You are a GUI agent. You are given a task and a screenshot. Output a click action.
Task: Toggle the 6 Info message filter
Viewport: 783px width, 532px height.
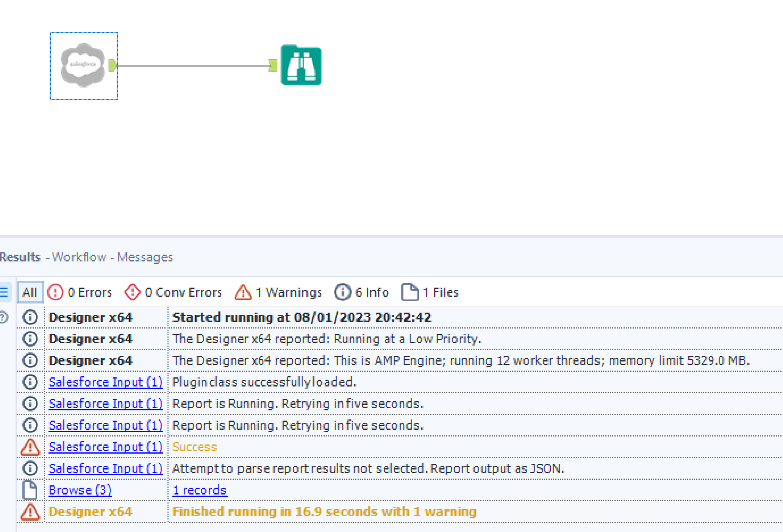click(372, 292)
